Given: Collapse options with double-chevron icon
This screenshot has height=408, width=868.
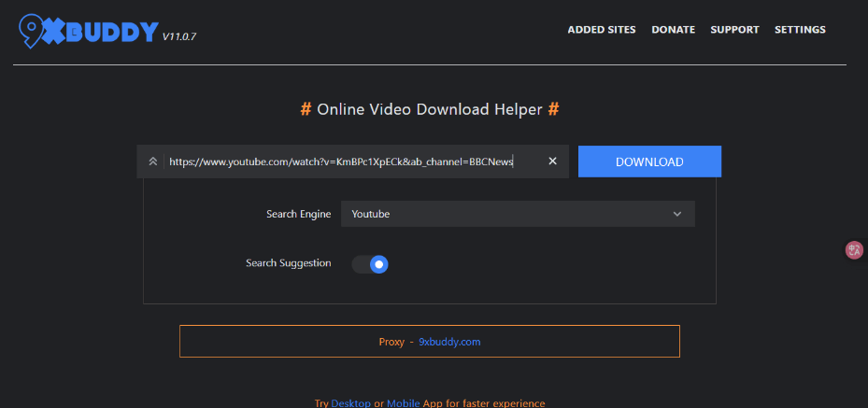Looking at the screenshot, I should coord(153,162).
